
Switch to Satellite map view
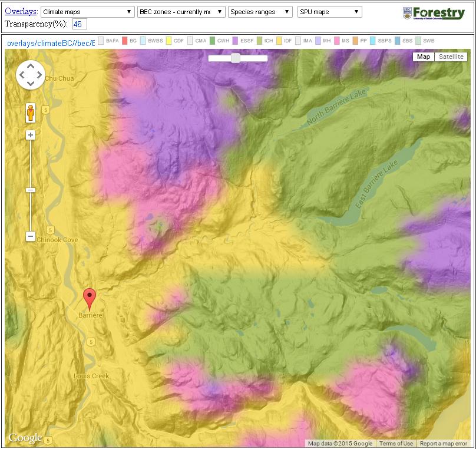[451, 57]
